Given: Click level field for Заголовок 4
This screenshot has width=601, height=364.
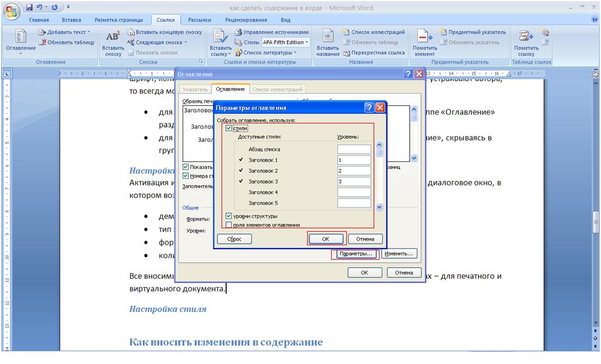Looking at the screenshot, I should point(354,192).
